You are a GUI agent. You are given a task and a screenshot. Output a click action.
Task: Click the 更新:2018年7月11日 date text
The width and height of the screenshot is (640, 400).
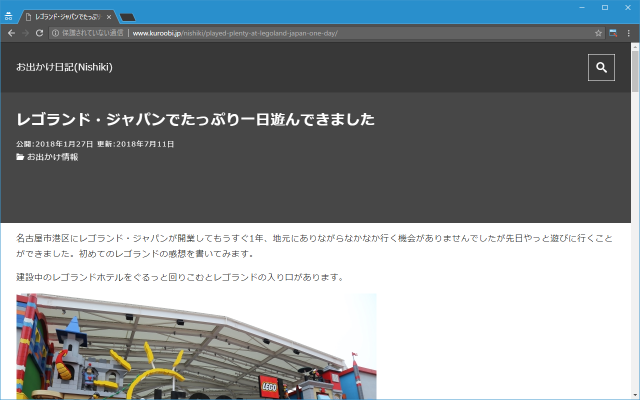pyautogui.click(x=136, y=144)
